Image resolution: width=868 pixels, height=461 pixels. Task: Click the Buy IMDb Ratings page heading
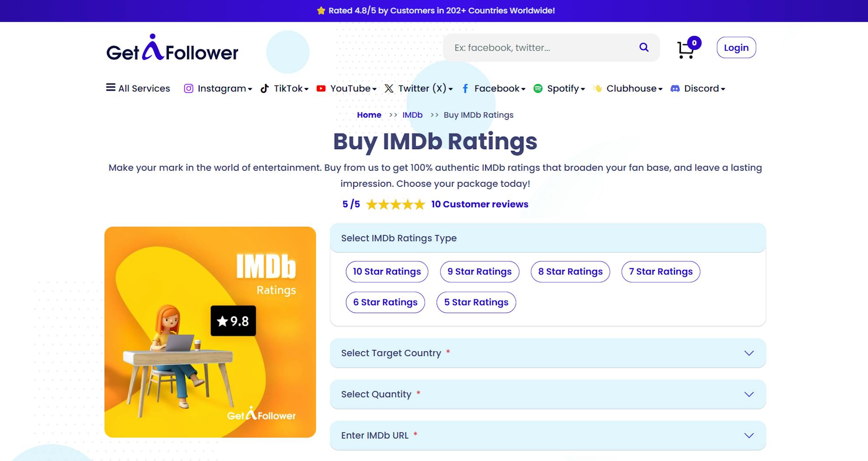435,141
